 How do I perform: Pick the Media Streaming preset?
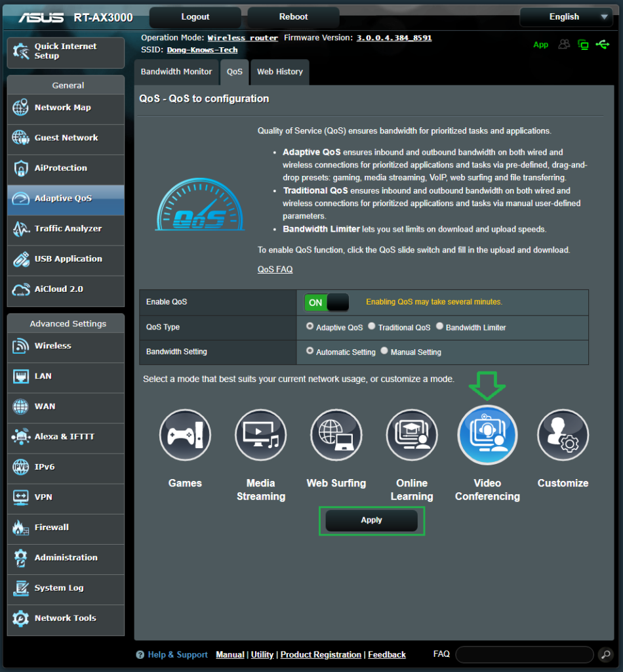(260, 434)
